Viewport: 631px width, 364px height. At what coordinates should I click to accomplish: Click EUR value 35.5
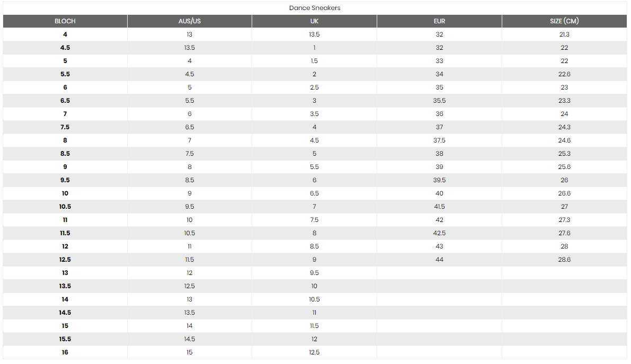click(439, 101)
